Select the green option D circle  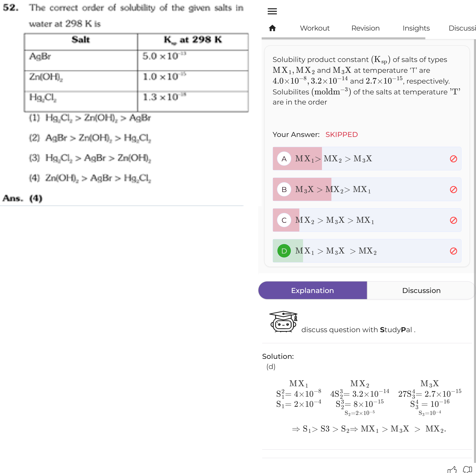pos(284,251)
